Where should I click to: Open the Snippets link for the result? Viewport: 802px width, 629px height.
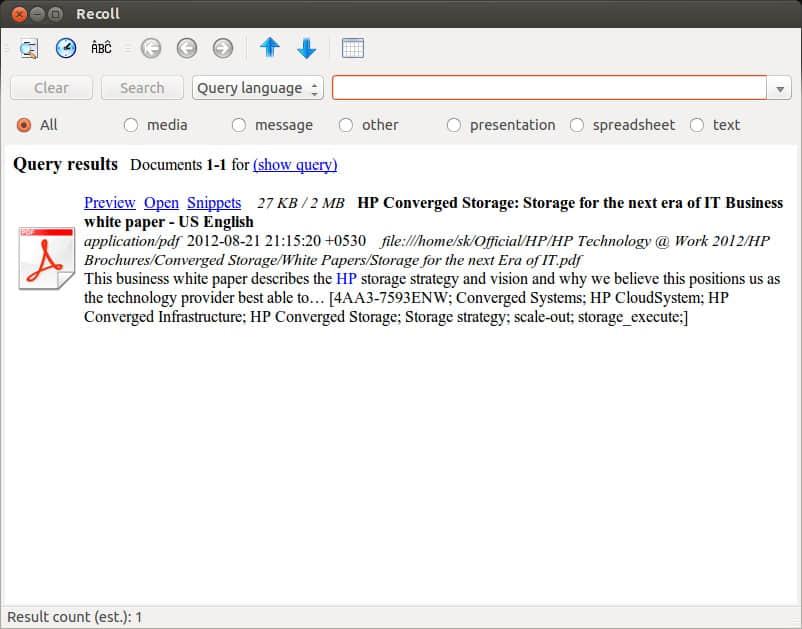tap(214, 203)
